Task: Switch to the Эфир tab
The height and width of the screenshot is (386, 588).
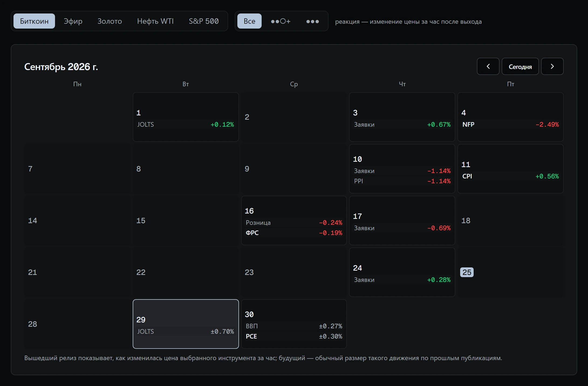Action: coord(73,21)
